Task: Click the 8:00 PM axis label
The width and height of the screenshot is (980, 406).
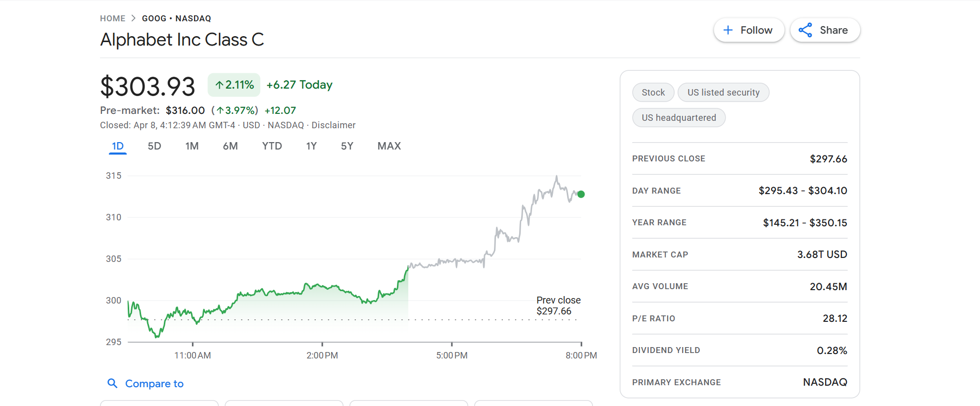Action: pyautogui.click(x=581, y=355)
